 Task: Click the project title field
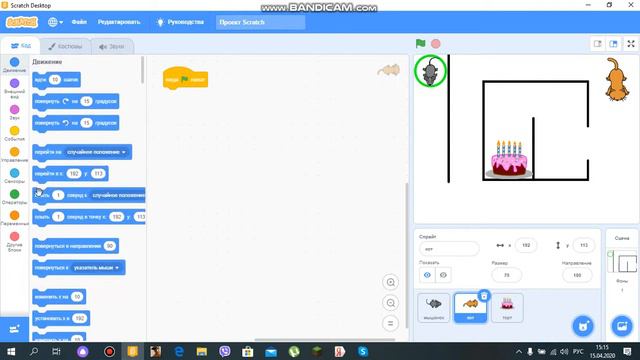pyautogui.click(x=260, y=22)
